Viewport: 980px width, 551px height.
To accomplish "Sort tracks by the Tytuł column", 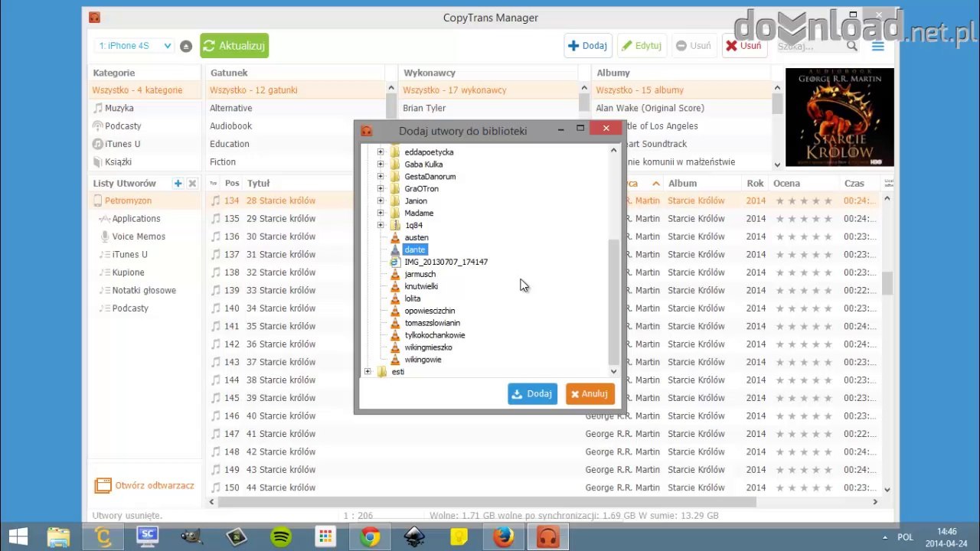I will [x=258, y=184].
